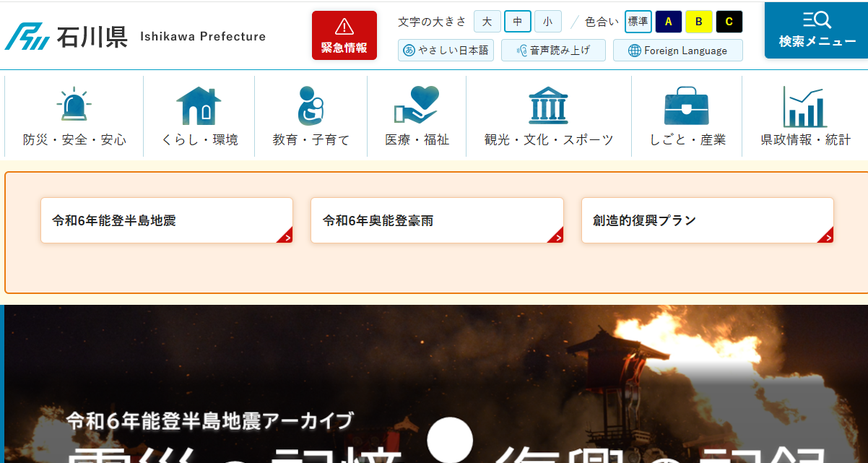Screen dimensions: 868x463
Task: Set text size to 小
Action: 548,22
